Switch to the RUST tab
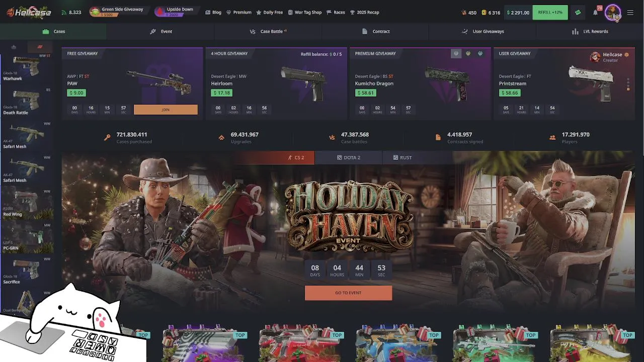 point(403,157)
